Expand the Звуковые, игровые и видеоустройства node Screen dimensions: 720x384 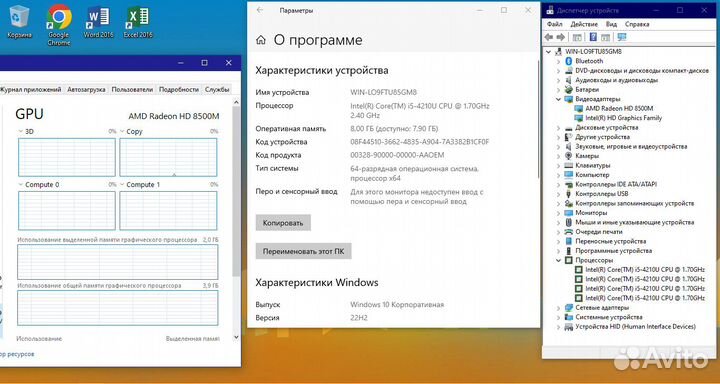(558, 147)
